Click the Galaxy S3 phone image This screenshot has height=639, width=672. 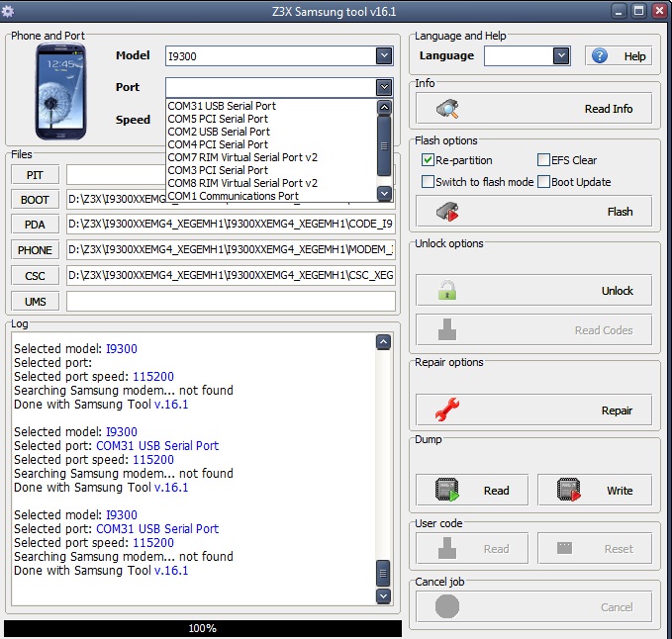click(x=60, y=92)
